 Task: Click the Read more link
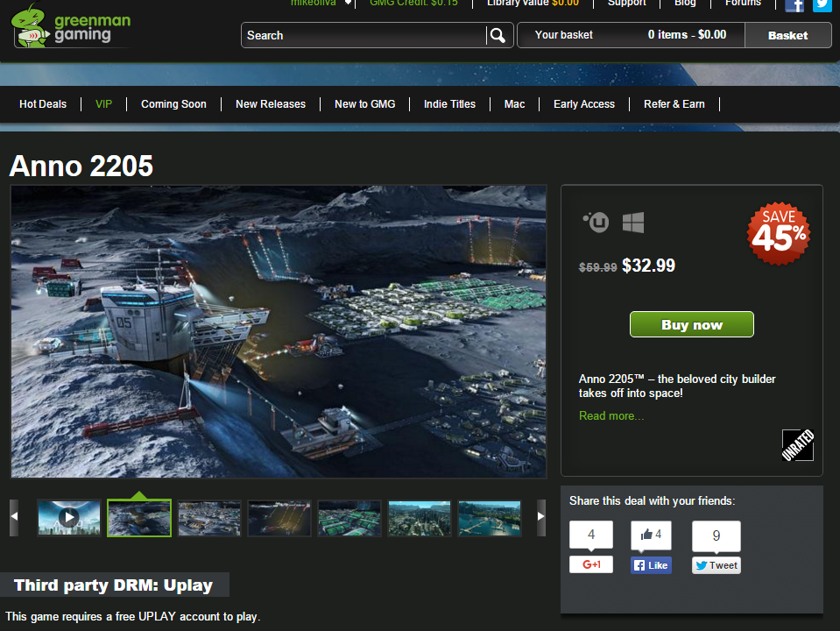(x=611, y=416)
